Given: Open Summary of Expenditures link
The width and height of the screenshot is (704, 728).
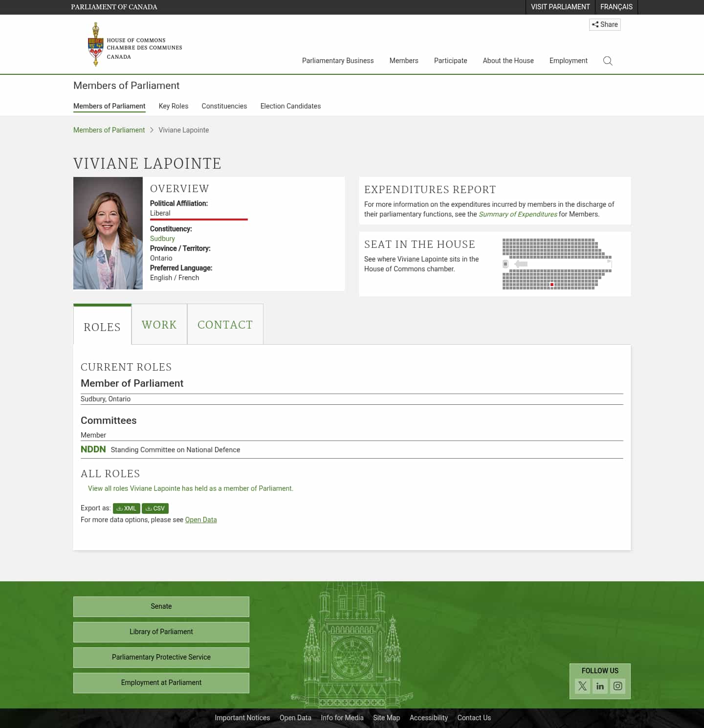Looking at the screenshot, I should coord(518,214).
